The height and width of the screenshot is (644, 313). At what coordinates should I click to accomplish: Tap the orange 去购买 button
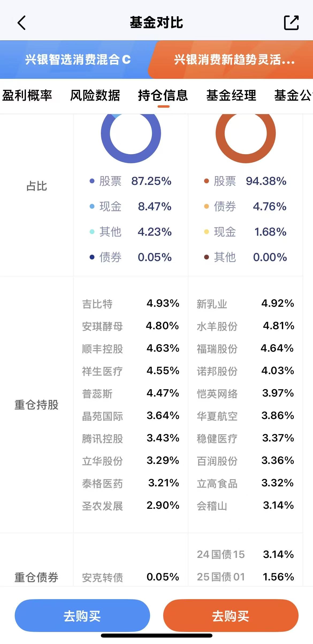pos(231,616)
